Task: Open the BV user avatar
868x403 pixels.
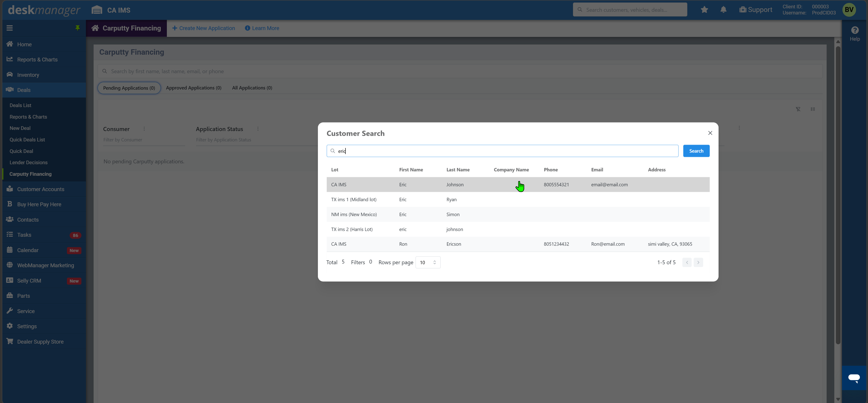Action: pos(849,10)
